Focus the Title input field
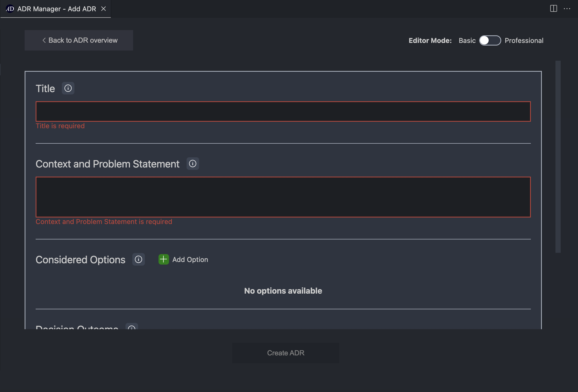The width and height of the screenshot is (578, 392). (283, 111)
